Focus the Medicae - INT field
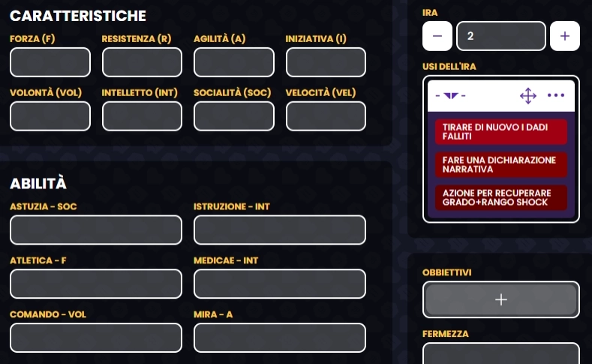The image size is (592, 364). 280,284
